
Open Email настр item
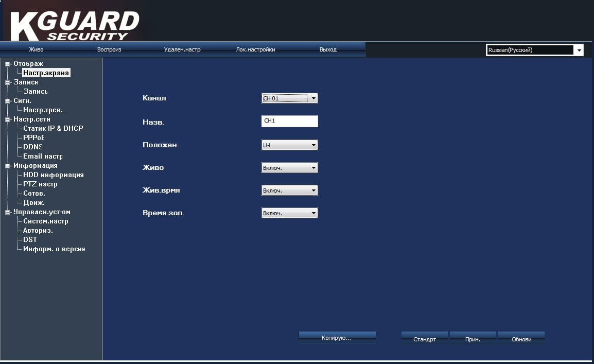click(43, 156)
